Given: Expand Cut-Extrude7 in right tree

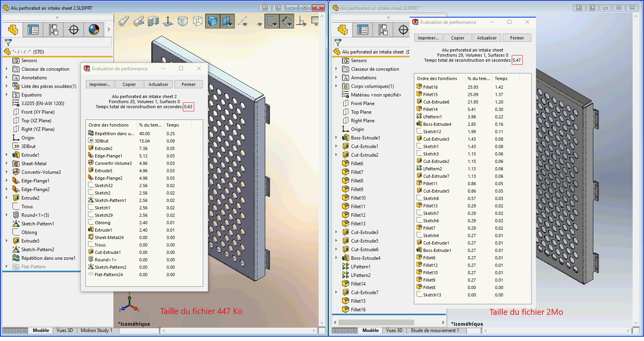Looking at the screenshot, I should 336,293.
